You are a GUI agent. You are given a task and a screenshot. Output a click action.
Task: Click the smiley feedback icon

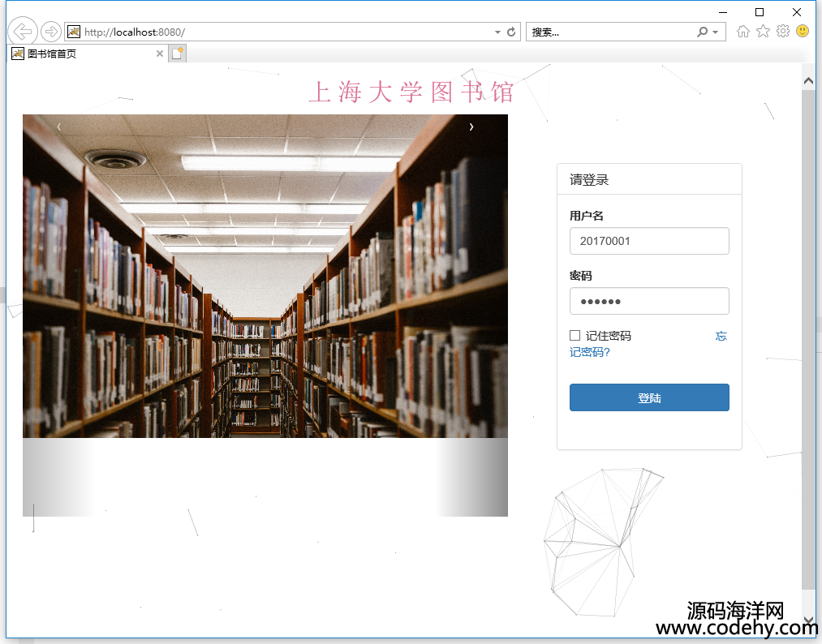802,31
